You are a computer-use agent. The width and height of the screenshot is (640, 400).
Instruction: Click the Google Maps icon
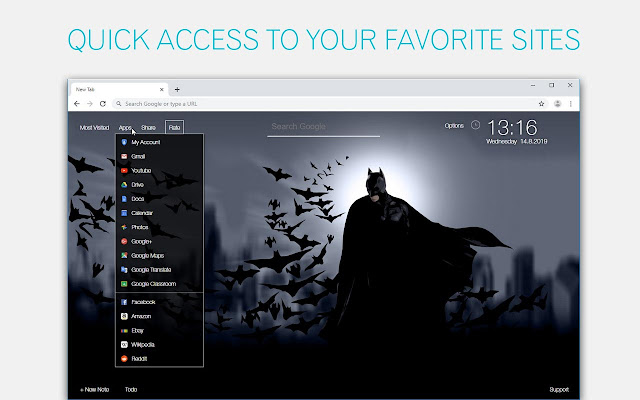tap(124, 256)
